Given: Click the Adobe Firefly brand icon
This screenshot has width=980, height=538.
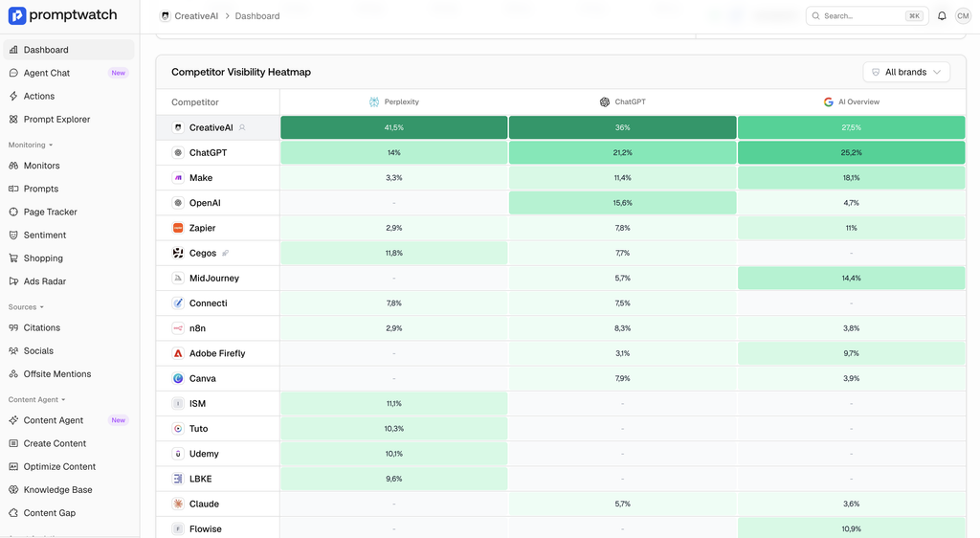Looking at the screenshot, I should pyautogui.click(x=178, y=353).
